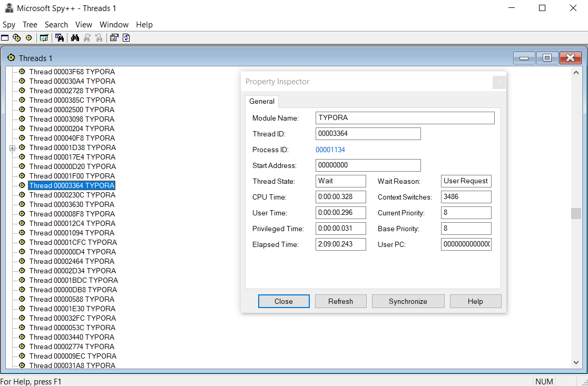Image resolution: width=588 pixels, height=386 pixels.
Task: Select Thread 0000230C TYPORA in the tree
Action: [72, 195]
